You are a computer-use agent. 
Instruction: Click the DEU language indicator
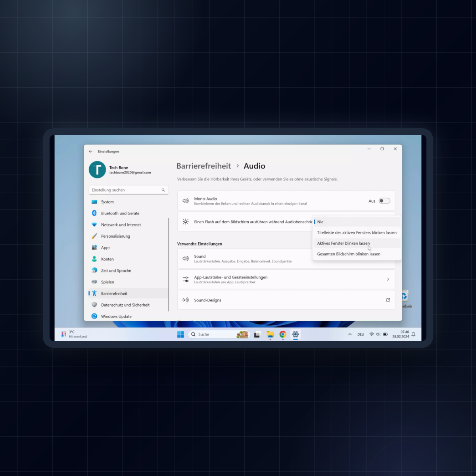[361, 334]
